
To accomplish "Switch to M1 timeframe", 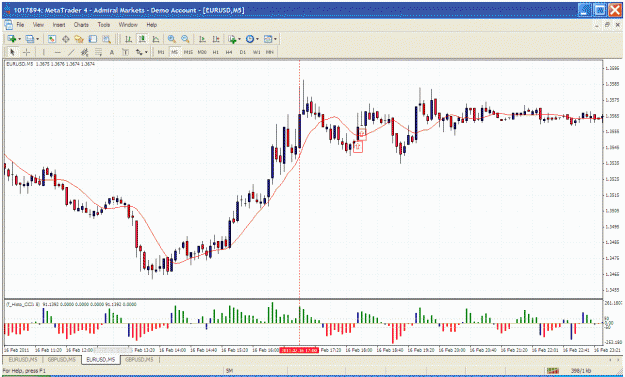I will (x=161, y=52).
